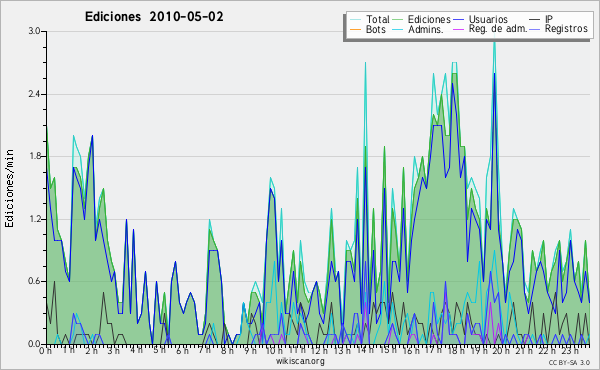
Task: Click the y-axis value 3.0
Action: (x=35, y=31)
